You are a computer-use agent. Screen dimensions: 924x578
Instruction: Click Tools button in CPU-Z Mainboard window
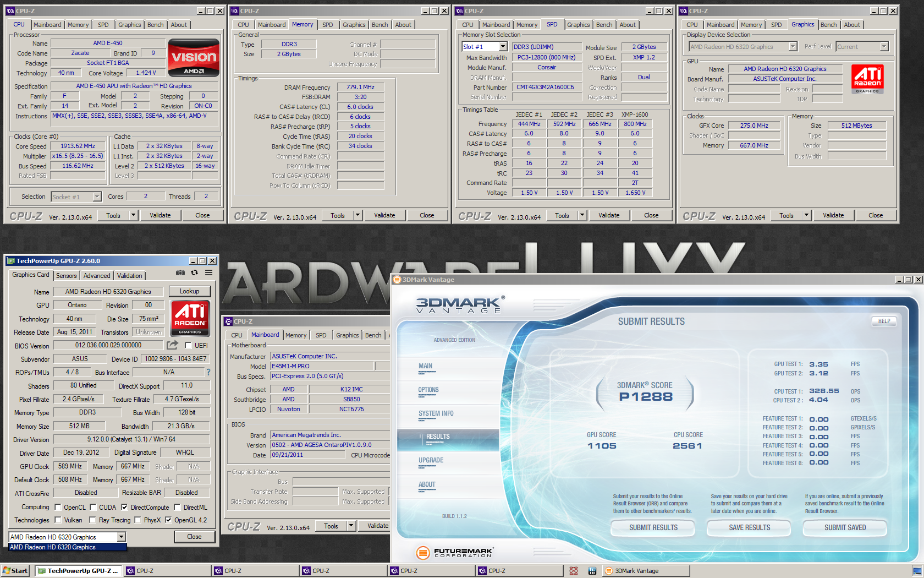click(x=331, y=526)
